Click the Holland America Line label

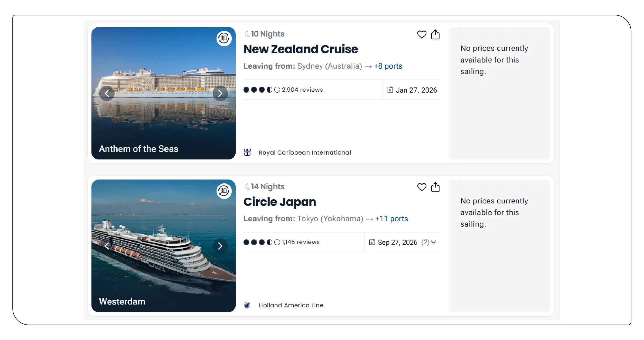[291, 305]
